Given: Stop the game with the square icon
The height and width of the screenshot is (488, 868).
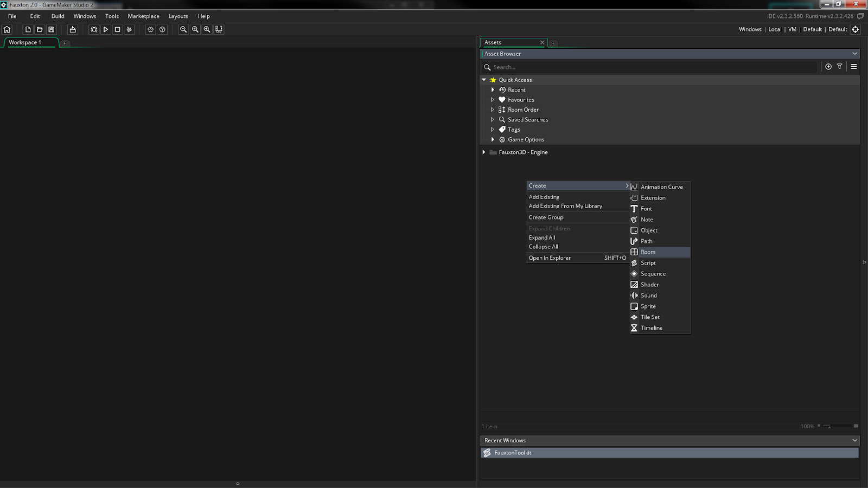Looking at the screenshot, I should (x=117, y=29).
